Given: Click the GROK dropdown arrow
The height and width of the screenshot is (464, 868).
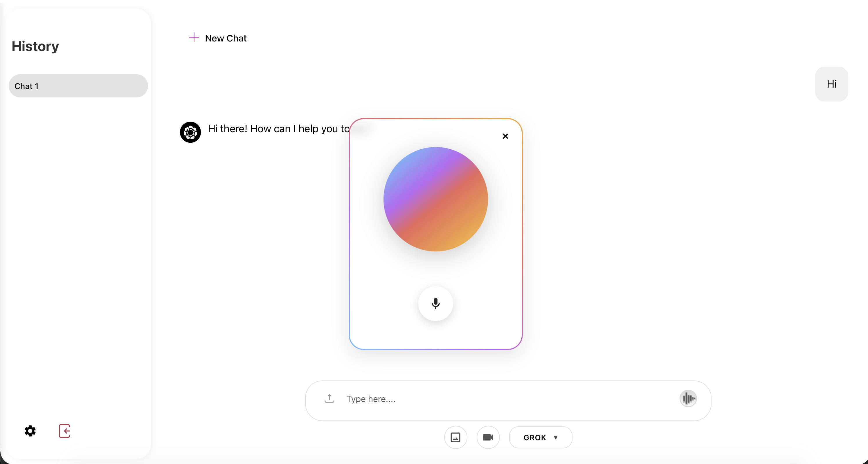Looking at the screenshot, I should (x=556, y=437).
